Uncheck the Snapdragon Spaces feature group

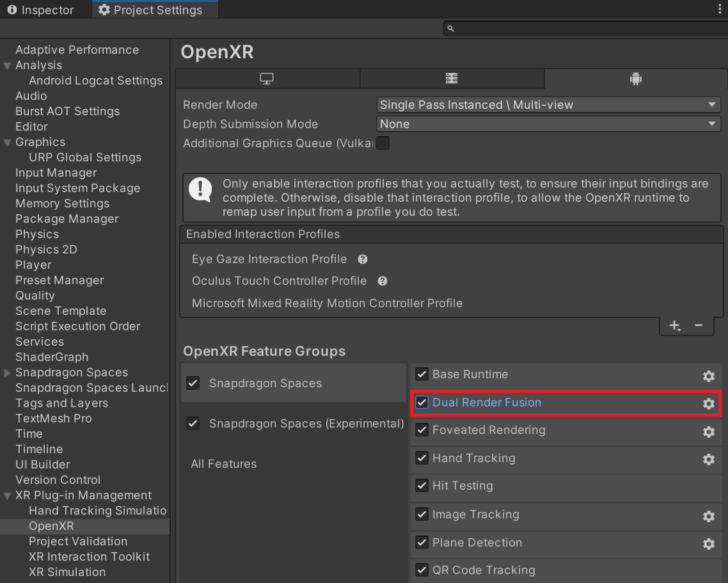pos(193,383)
